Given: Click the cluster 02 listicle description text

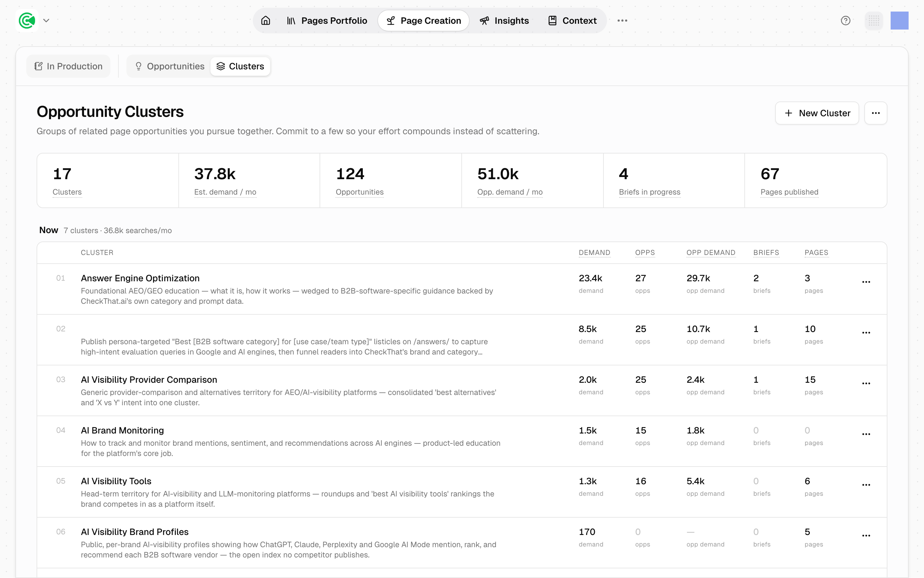Looking at the screenshot, I should [x=284, y=347].
